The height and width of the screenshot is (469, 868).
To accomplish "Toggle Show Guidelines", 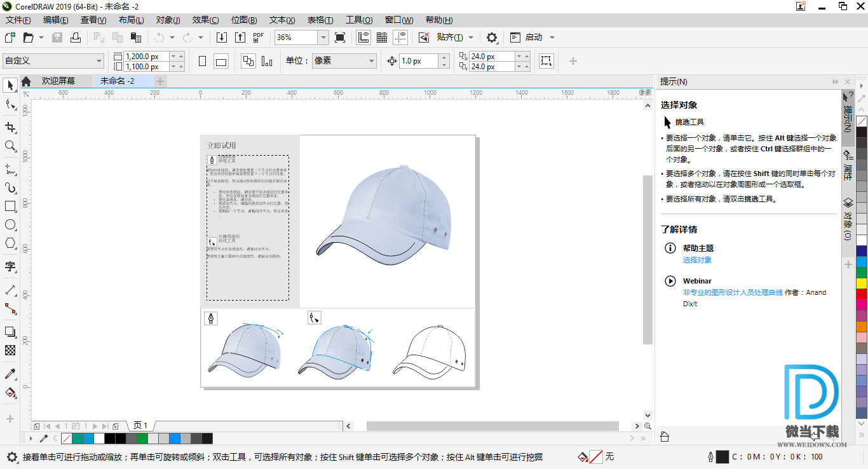I will [x=400, y=37].
